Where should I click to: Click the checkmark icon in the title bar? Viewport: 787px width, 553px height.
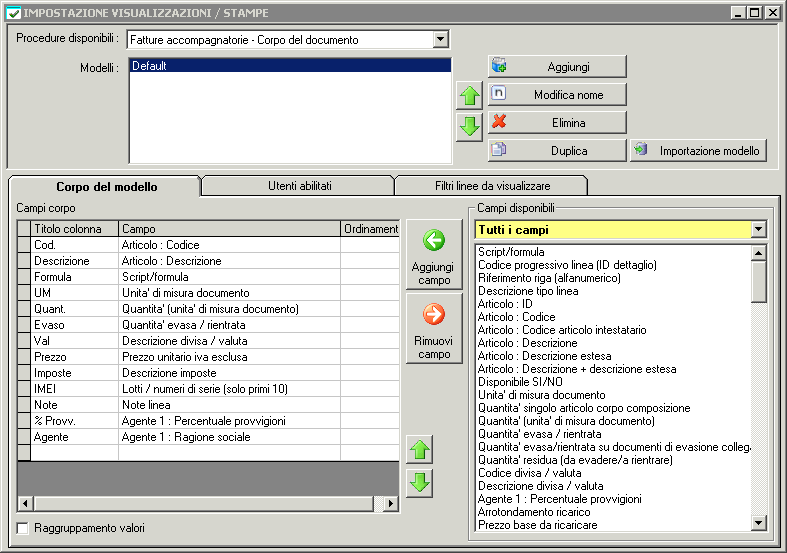click(14, 13)
